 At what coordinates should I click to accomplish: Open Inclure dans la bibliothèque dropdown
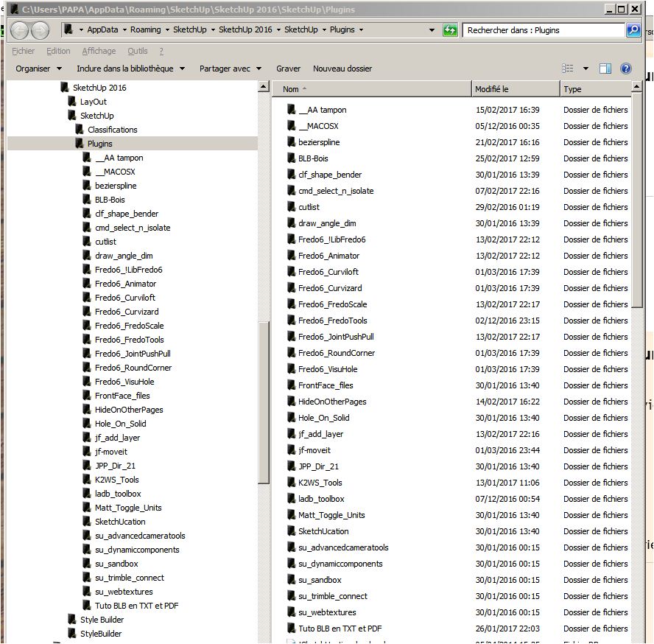click(x=130, y=69)
